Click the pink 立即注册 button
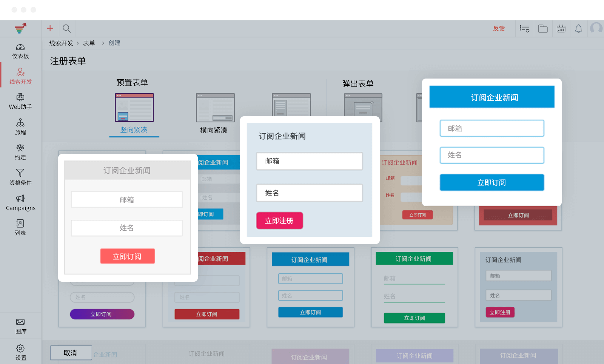 (x=279, y=221)
